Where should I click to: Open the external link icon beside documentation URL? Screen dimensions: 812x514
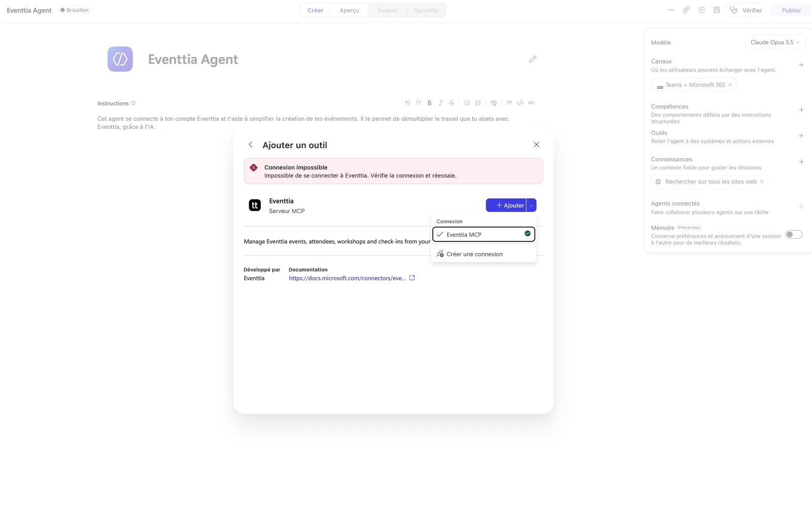[x=412, y=278]
